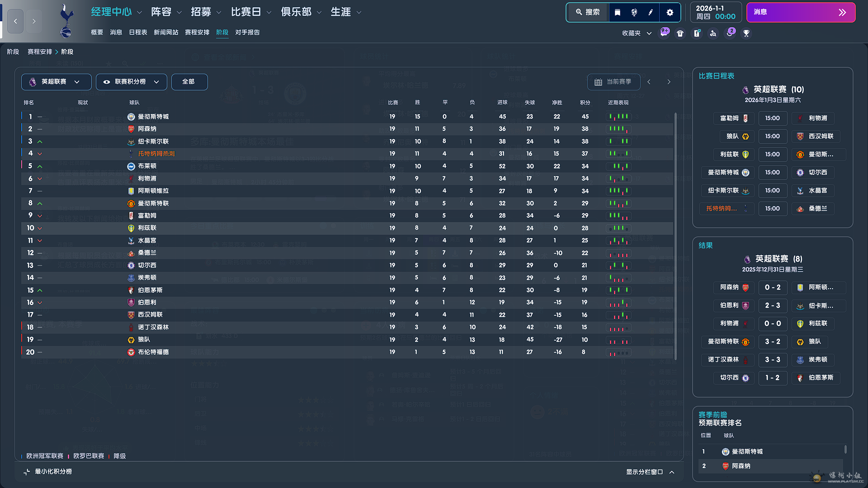Click Brighton badge in league table
The width and height of the screenshot is (868, 488).
coord(131,166)
